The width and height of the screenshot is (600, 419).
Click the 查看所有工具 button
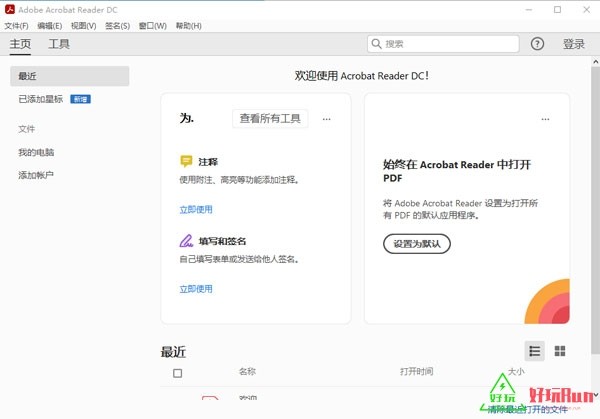[270, 119]
